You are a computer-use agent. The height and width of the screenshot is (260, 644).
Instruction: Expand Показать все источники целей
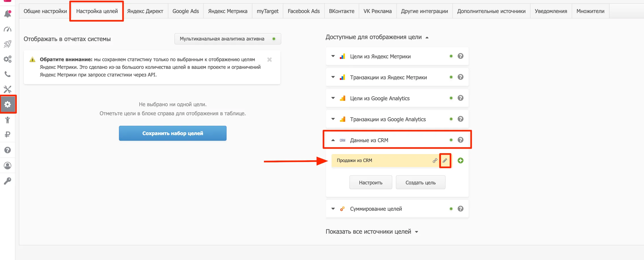372,232
